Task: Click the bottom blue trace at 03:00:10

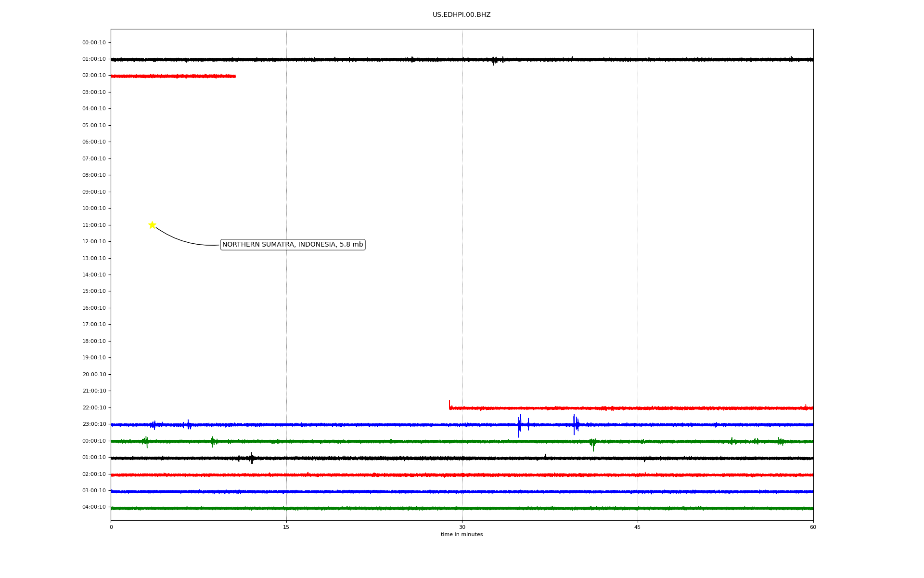Action: pyautogui.click(x=462, y=492)
